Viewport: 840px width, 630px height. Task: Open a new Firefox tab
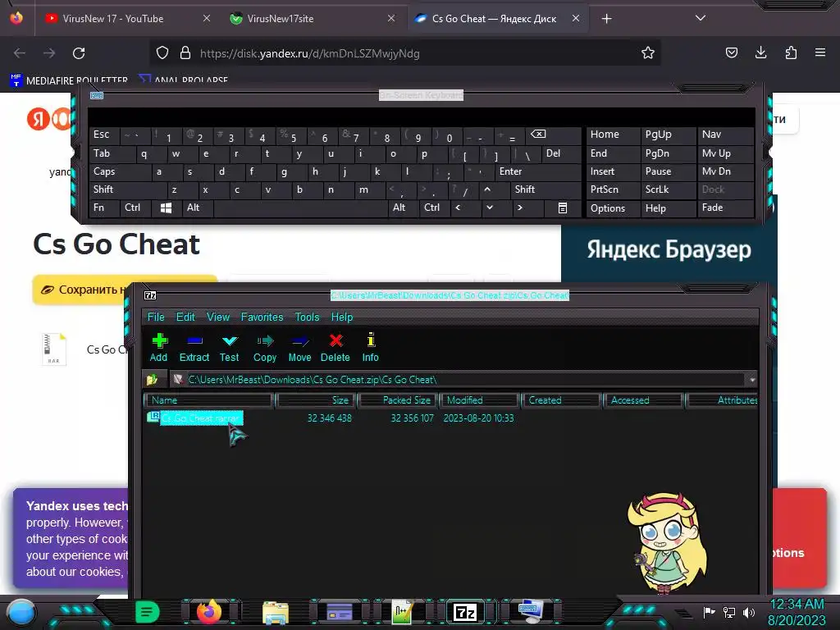pyautogui.click(x=606, y=19)
